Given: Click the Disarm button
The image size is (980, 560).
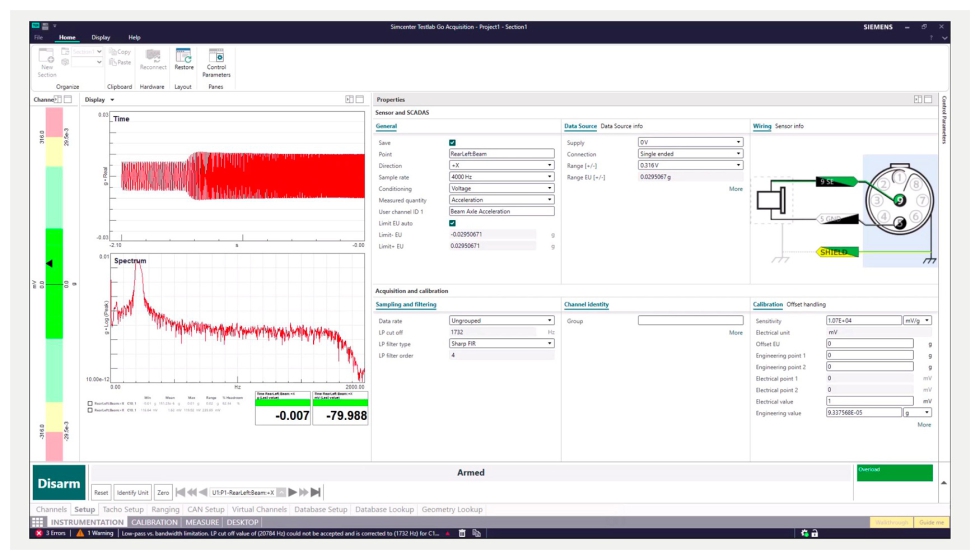Looking at the screenshot, I should coord(59,483).
